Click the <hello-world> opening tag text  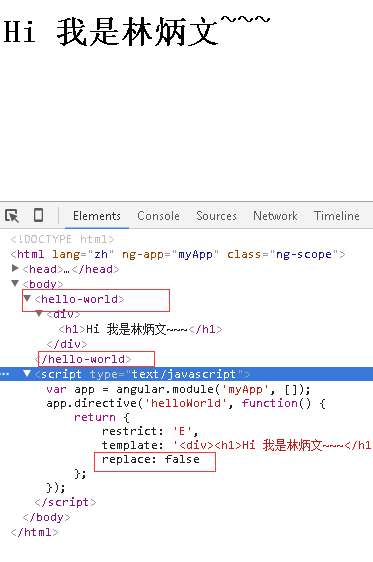pyautogui.click(x=79, y=299)
